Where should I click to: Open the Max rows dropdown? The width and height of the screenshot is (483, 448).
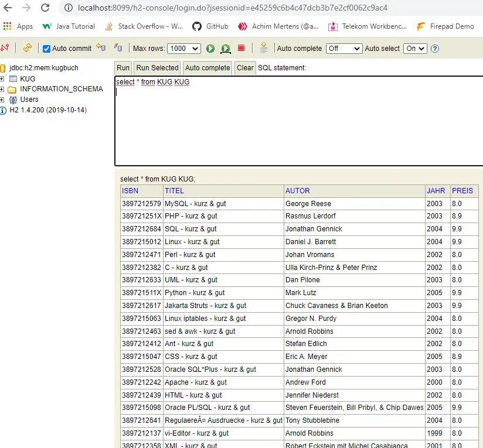tap(184, 49)
